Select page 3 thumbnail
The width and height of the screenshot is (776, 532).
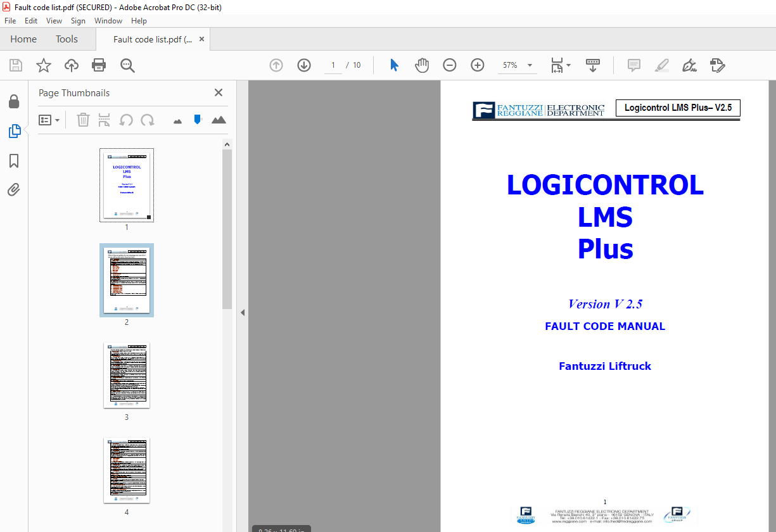127,375
